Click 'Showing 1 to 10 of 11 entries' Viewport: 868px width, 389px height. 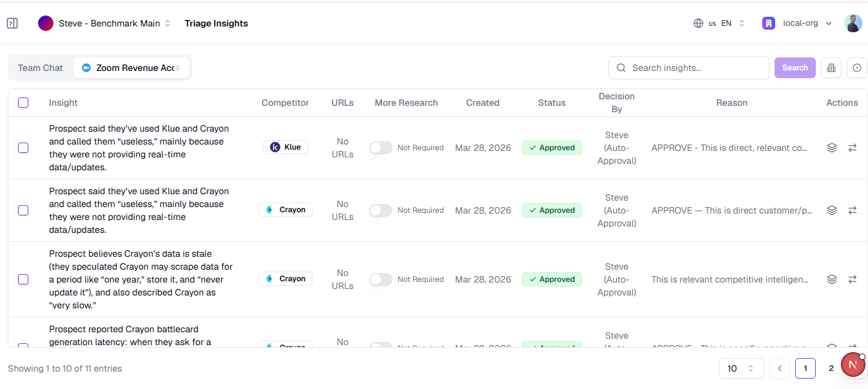(x=64, y=368)
